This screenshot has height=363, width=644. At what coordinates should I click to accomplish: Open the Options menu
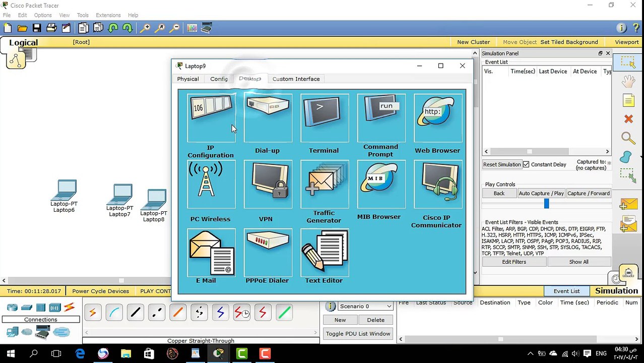point(43,15)
